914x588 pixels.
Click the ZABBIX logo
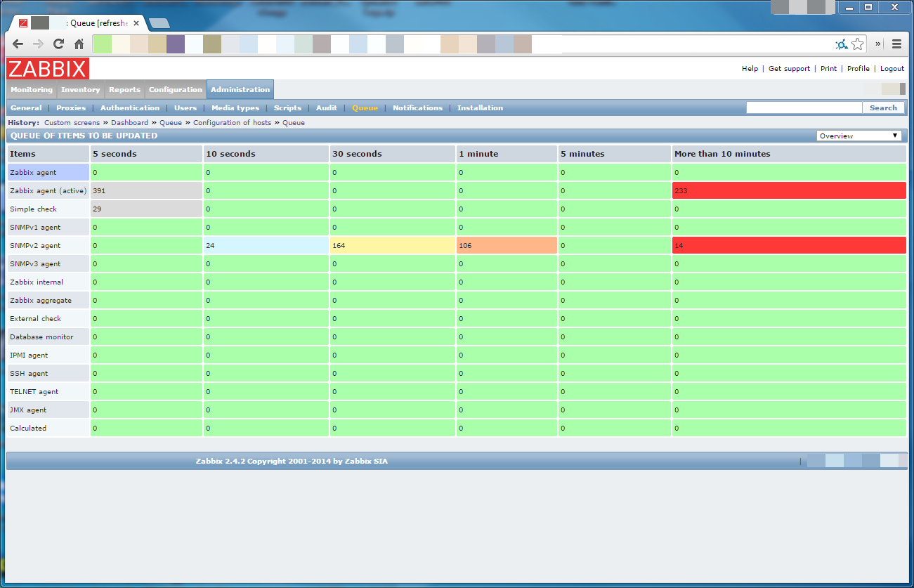click(48, 69)
